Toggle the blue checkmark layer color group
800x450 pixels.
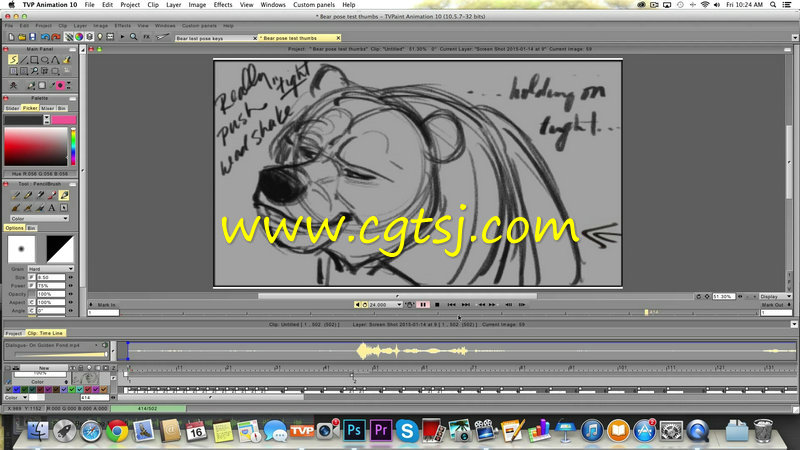tap(16, 389)
